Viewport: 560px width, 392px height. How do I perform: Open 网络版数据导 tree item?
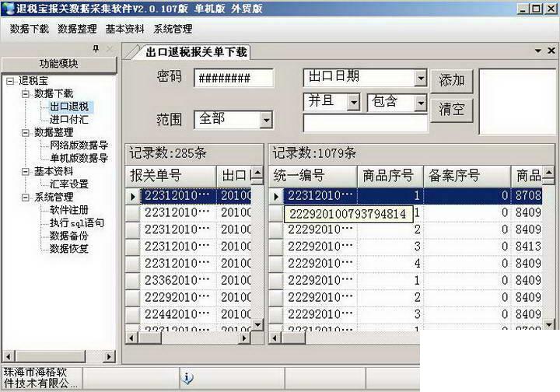point(79,145)
